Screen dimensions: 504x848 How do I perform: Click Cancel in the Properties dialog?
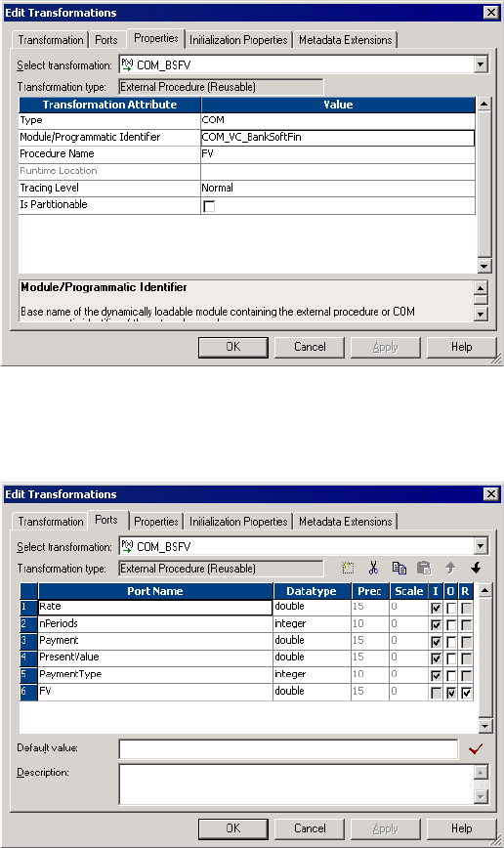(310, 347)
